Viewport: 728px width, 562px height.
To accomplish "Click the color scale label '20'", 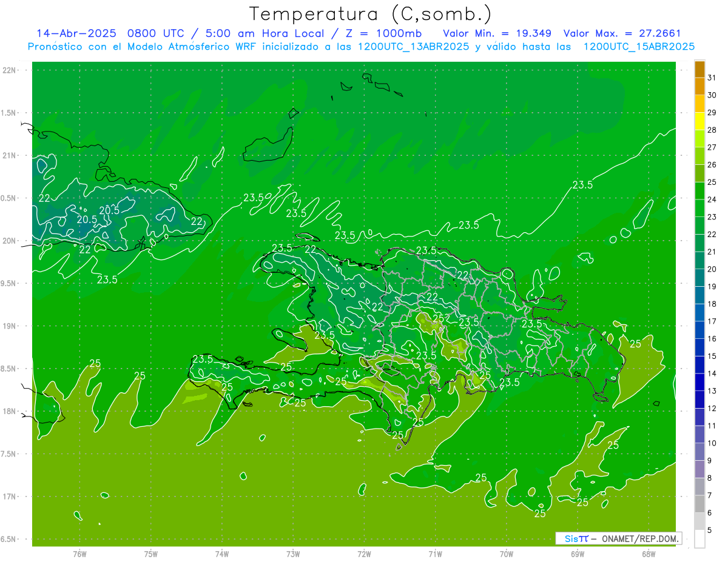I will (x=712, y=269).
